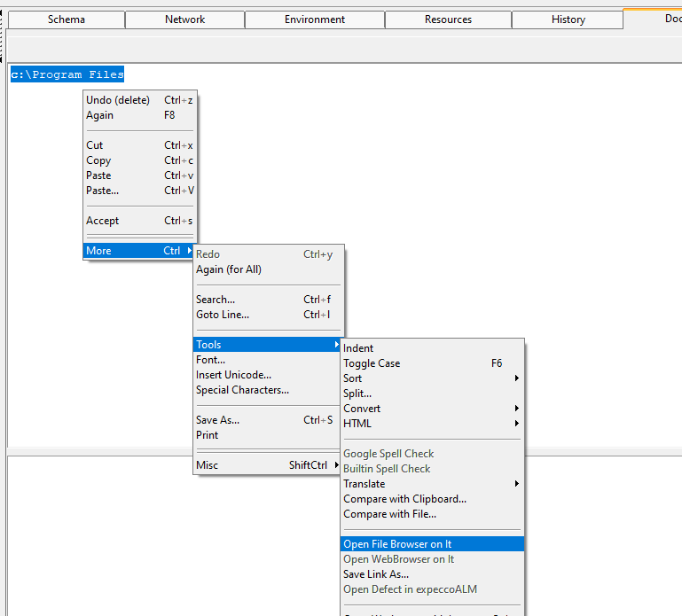Go to the Resources tab
The width and height of the screenshot is (682, 616).
tap(448, 19)
